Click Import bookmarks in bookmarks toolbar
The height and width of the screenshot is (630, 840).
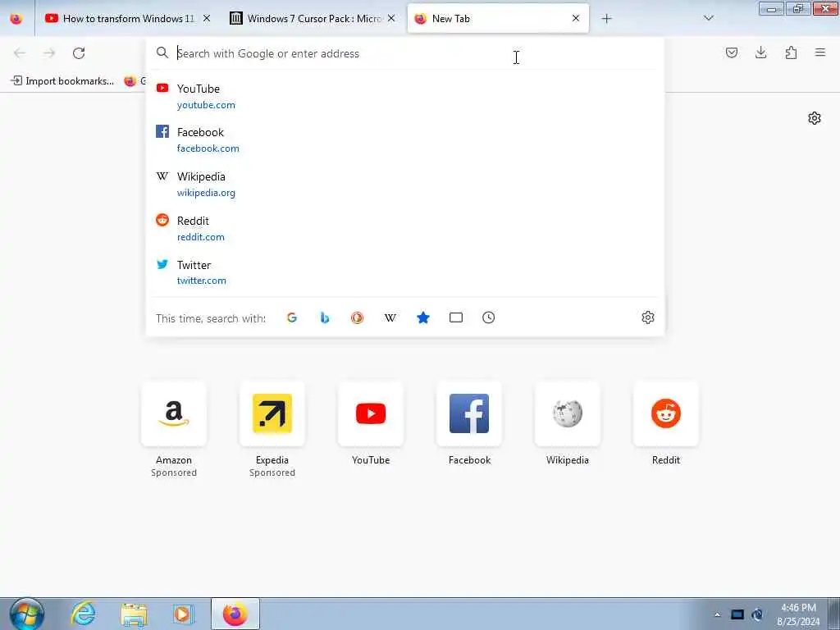click(x=62, y=81)
